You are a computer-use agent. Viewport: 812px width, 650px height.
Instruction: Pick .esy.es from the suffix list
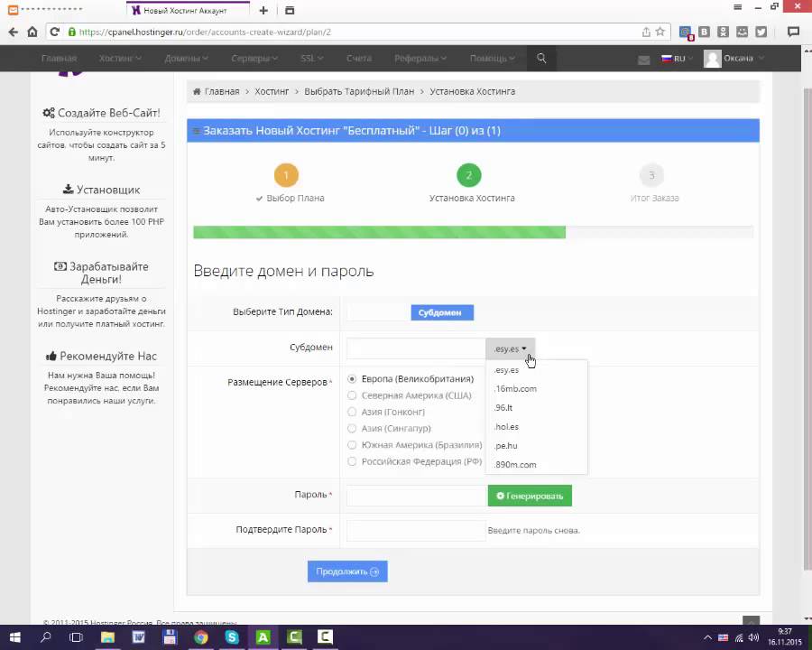(x=536, y=370)
